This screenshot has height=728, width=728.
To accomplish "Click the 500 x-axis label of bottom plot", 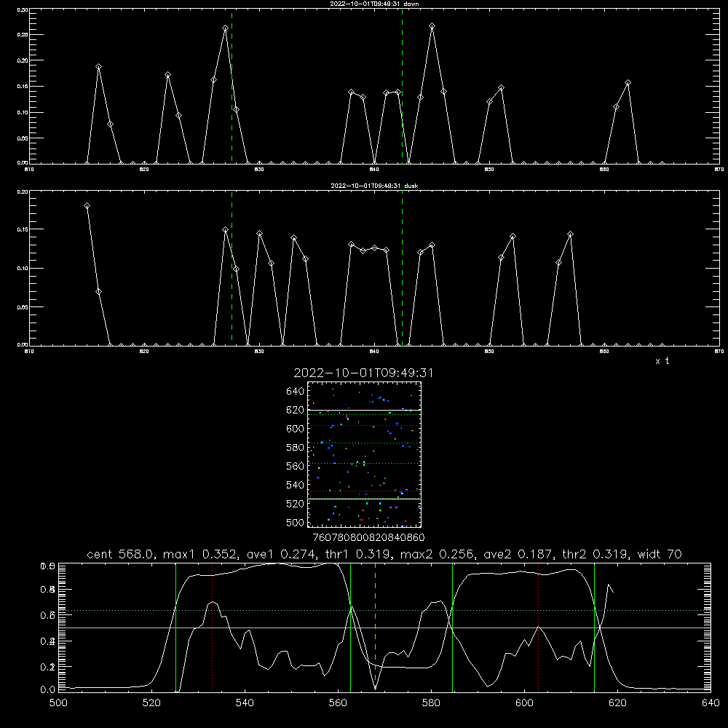I will pos(58,703).
